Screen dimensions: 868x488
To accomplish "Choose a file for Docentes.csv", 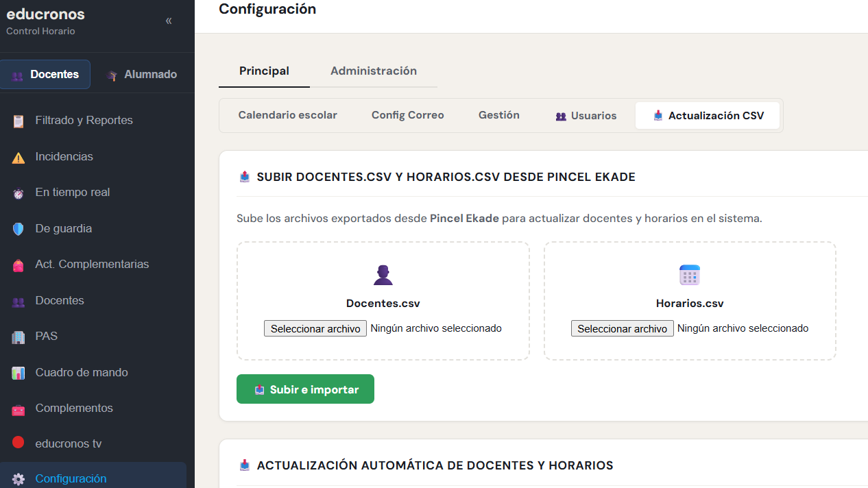I will (x=315, y=328).
